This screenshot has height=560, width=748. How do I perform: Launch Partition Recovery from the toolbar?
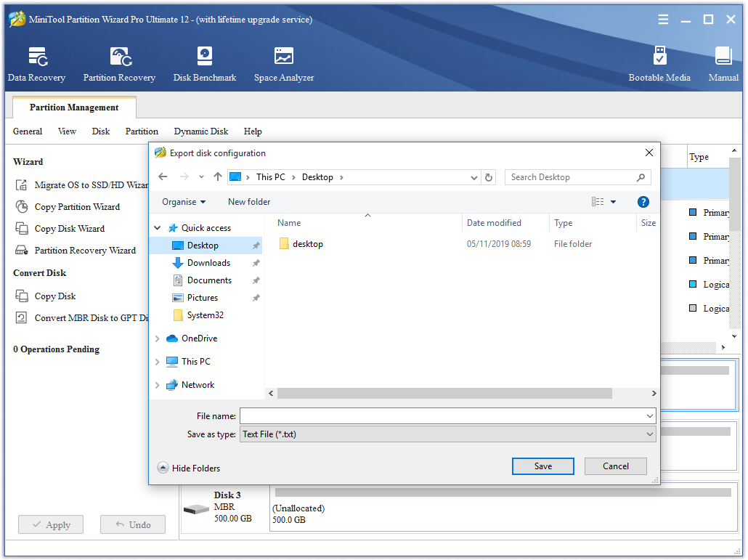(x=119, y=62)
